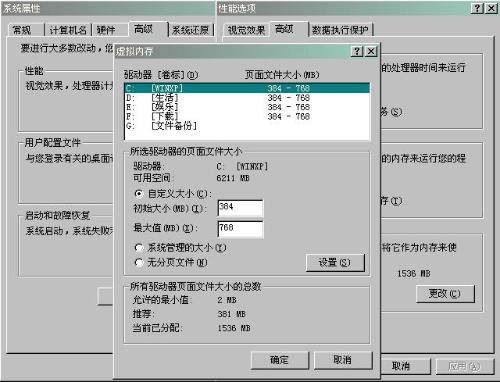This screenshot has height=382, width=500.
Task: Click the help button in Virtual Memory dialog
Action: [357, 51]
